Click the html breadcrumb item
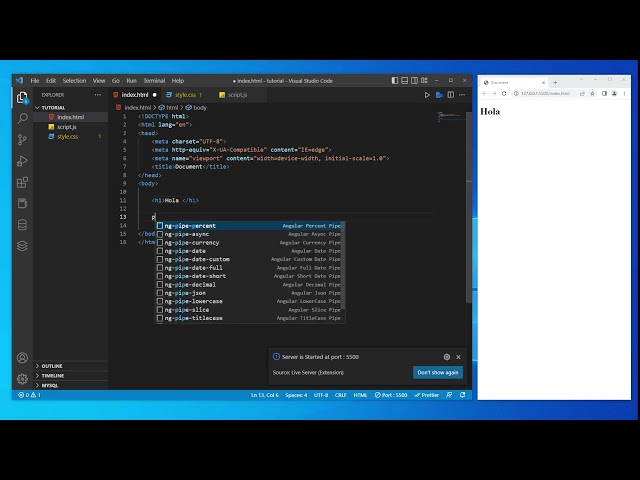Image resolution: width=640 pixels, height=480 pixels. click(169, 108)
